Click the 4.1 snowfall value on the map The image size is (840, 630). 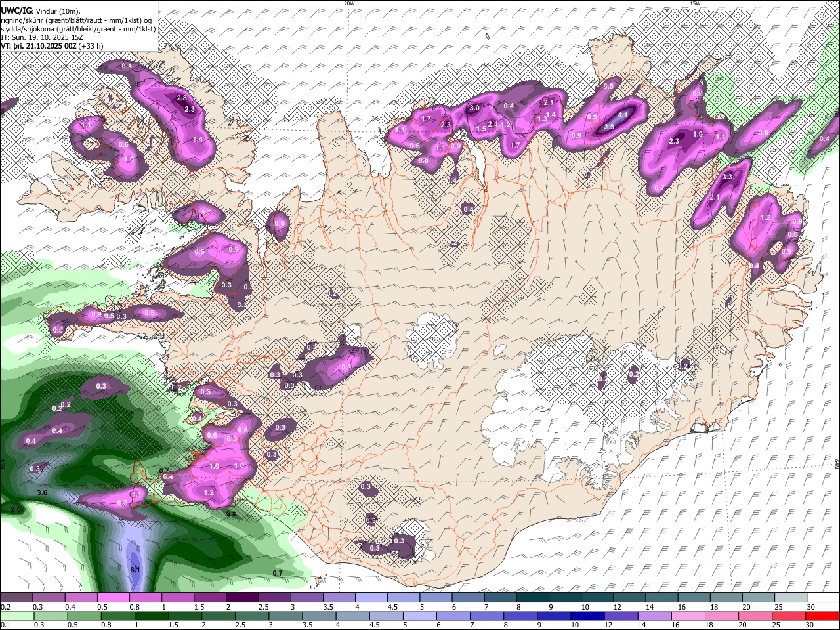(623, 115)
